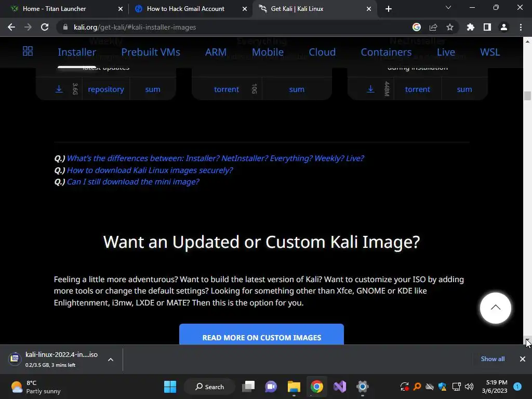Select the Mobile nav item
532x399 pixels.
pyautogui.click(x=268, y=52)
